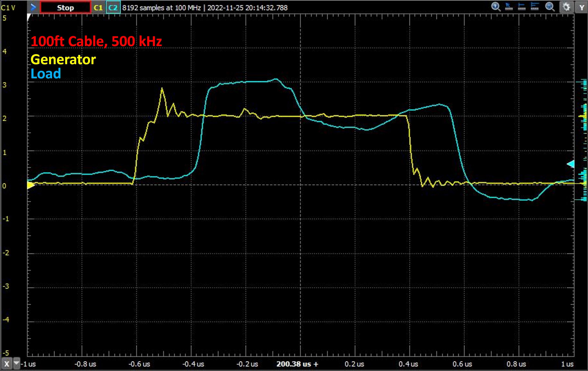Click the blue arrow run icon

(33, 7)
